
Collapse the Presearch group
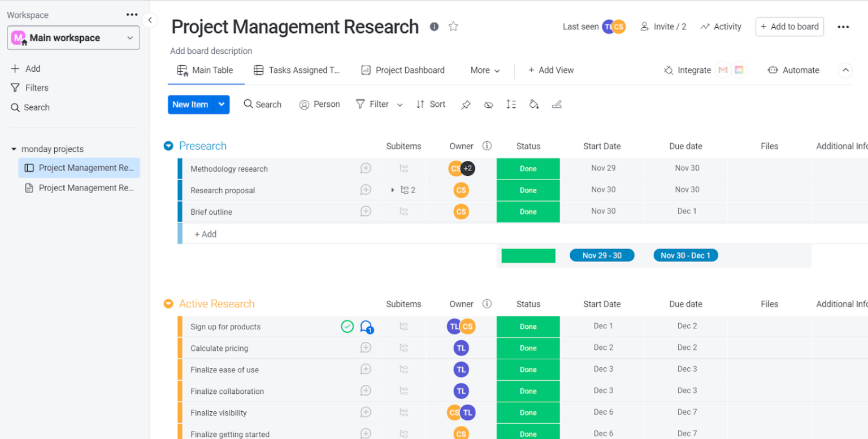click(168, 145)
